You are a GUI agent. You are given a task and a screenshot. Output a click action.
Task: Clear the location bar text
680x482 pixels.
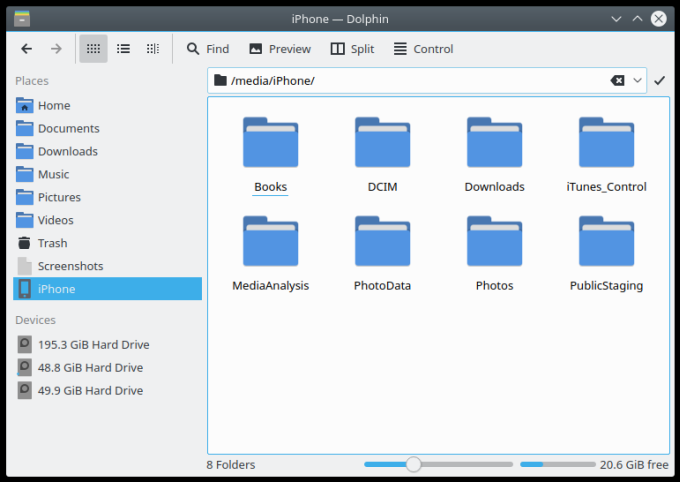click(617, 80)
